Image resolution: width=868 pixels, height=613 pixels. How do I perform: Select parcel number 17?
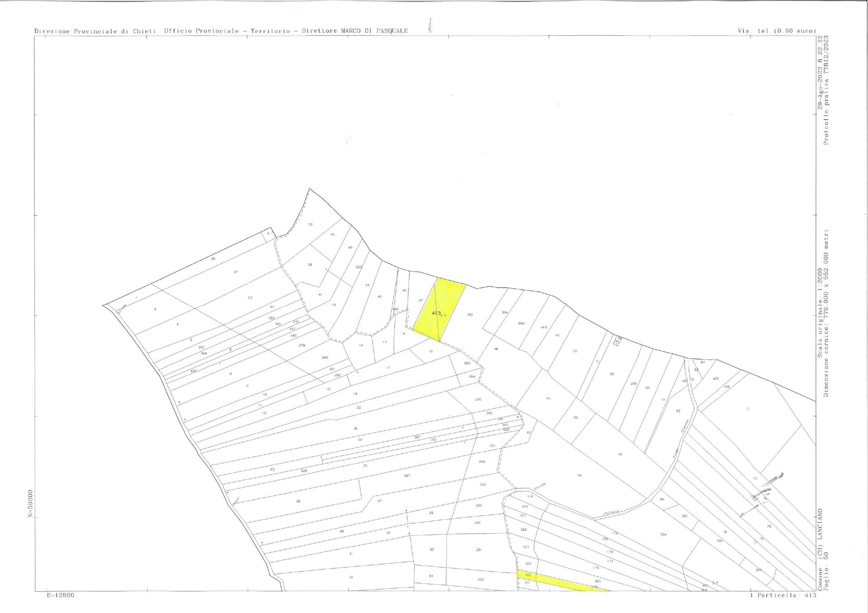[x=388, y=368]
